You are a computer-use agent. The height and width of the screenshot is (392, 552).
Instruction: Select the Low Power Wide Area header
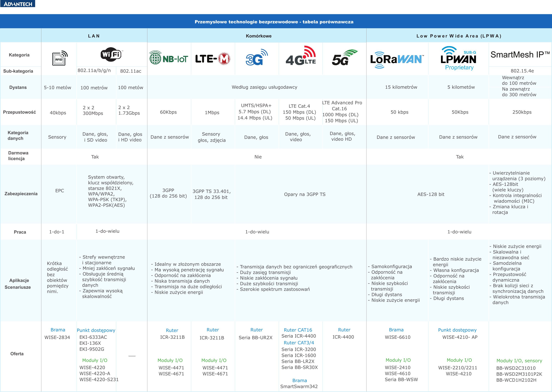[459, 36]
